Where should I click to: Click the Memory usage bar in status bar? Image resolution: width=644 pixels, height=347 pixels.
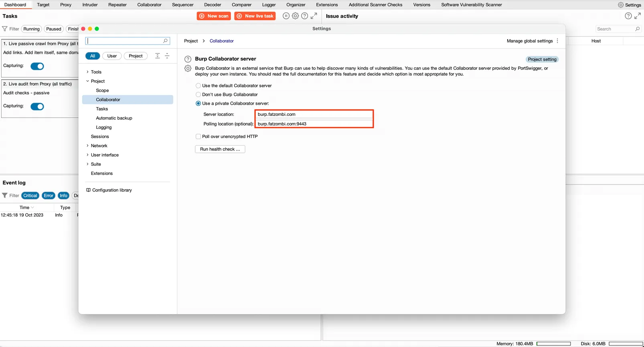(553, 344)
